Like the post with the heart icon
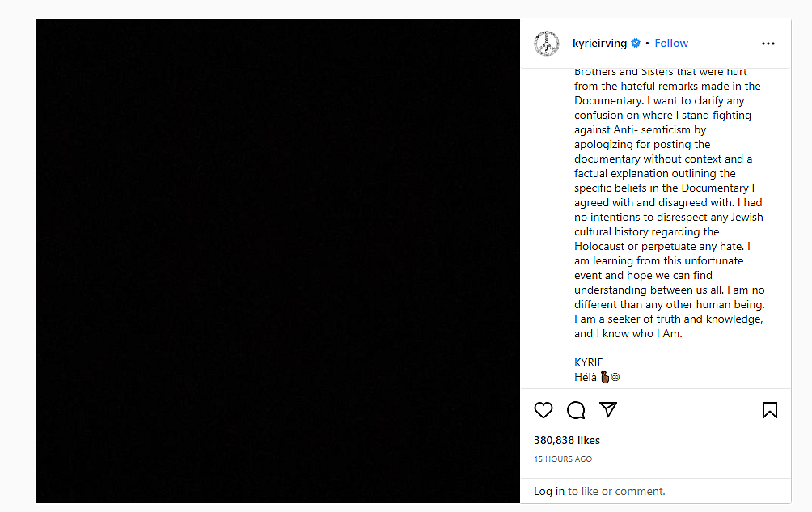The width and height of the screenshot is (812, 512). pos(543,410)
